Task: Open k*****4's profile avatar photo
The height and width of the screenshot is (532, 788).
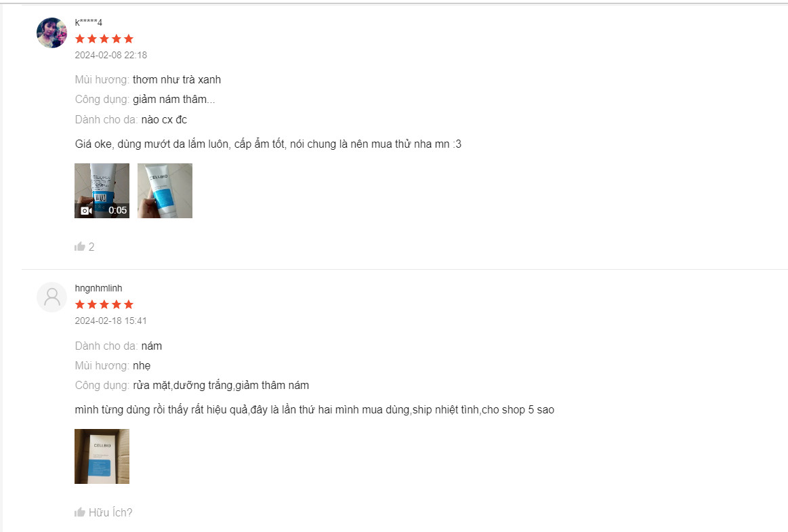Action: pyautogui.click(x=51, y=33)
